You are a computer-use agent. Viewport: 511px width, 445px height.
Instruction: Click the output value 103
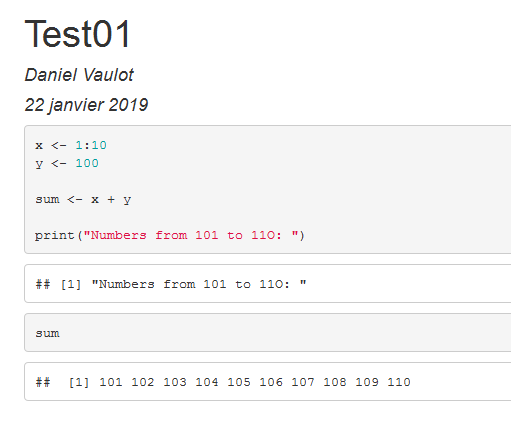click(175, 382)
